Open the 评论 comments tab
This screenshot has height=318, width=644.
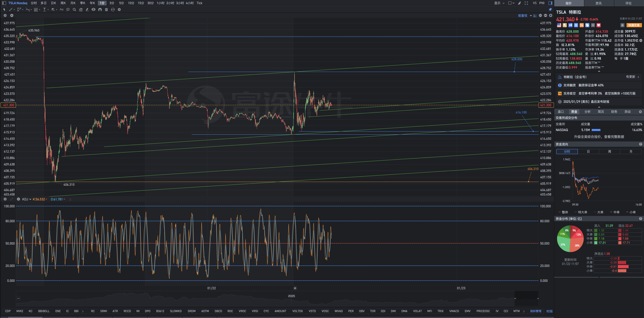tap(628, 3)
